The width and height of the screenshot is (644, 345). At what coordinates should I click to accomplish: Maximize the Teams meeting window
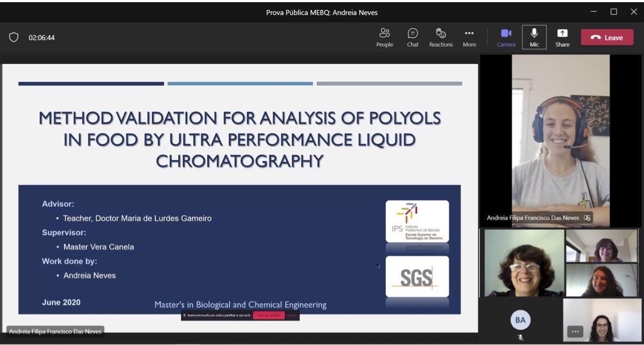[613, 12]
